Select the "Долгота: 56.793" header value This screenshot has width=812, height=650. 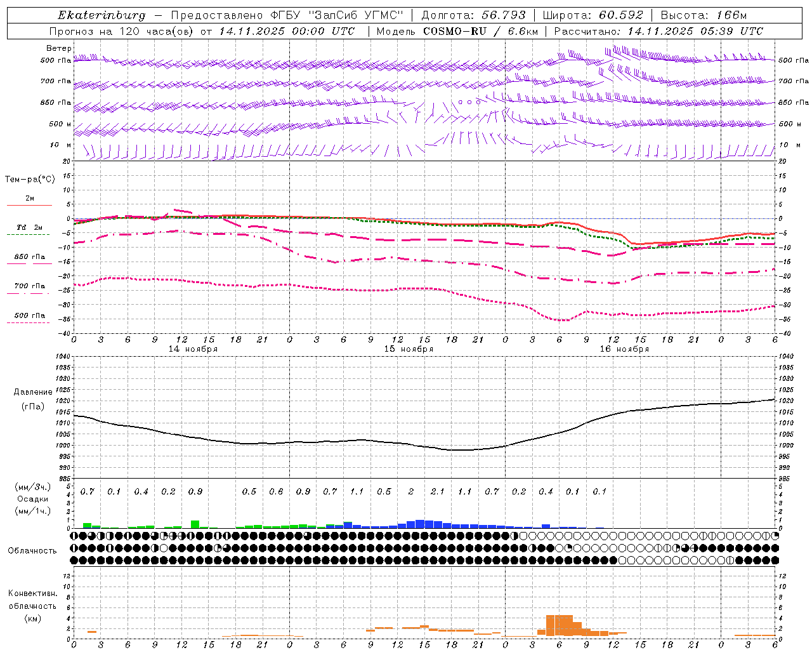point(473,15)
